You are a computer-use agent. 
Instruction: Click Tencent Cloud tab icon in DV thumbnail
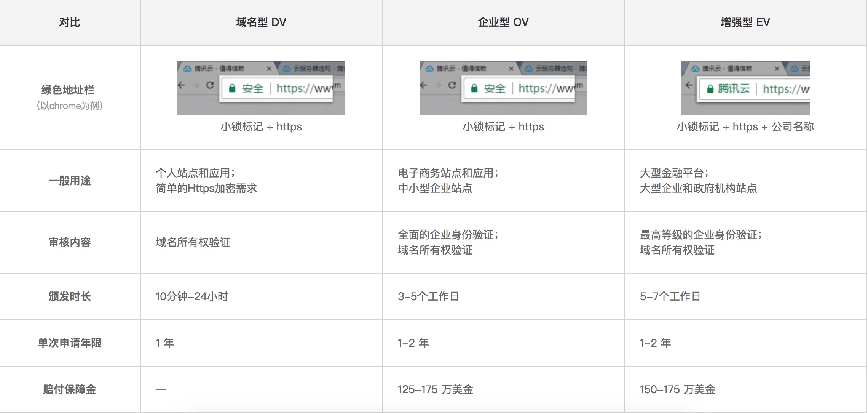tap(187, 69)
